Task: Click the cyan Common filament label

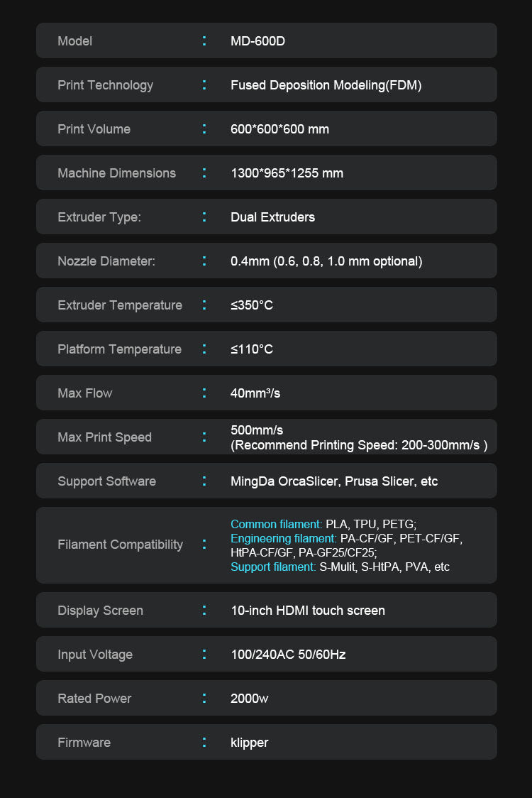Action: [x=276, y=524]
